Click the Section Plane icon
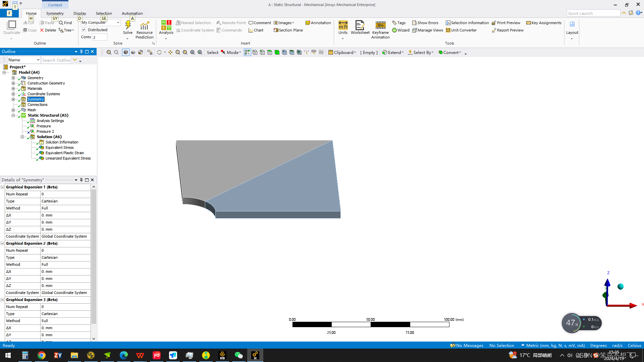Image resolution: width=644 pixels, height=362 pixels. pyautogui.click(x=288, y=30)
